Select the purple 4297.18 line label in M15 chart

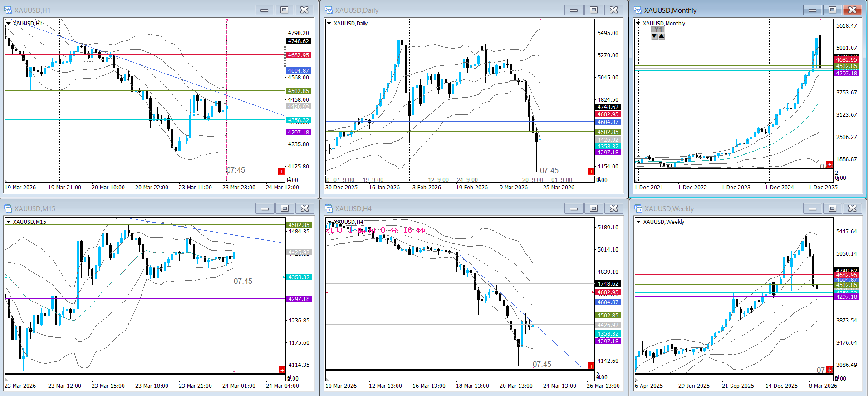[x=299, y=299]
